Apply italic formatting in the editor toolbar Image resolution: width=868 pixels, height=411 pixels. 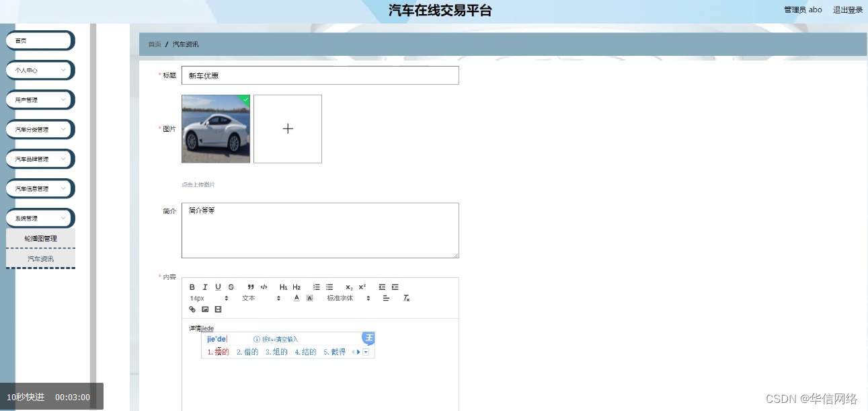pyautogui.click(x=205, y=287)
